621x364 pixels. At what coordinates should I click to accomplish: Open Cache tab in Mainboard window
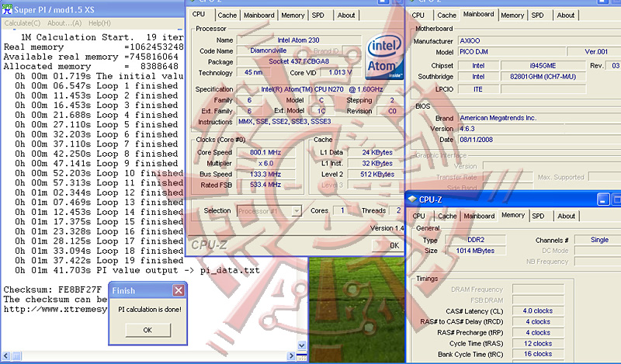coord(447,15)
